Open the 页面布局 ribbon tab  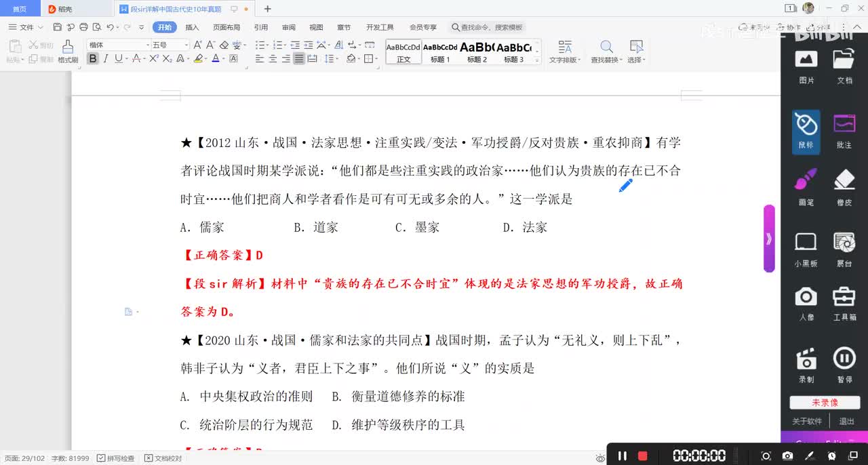226,28
